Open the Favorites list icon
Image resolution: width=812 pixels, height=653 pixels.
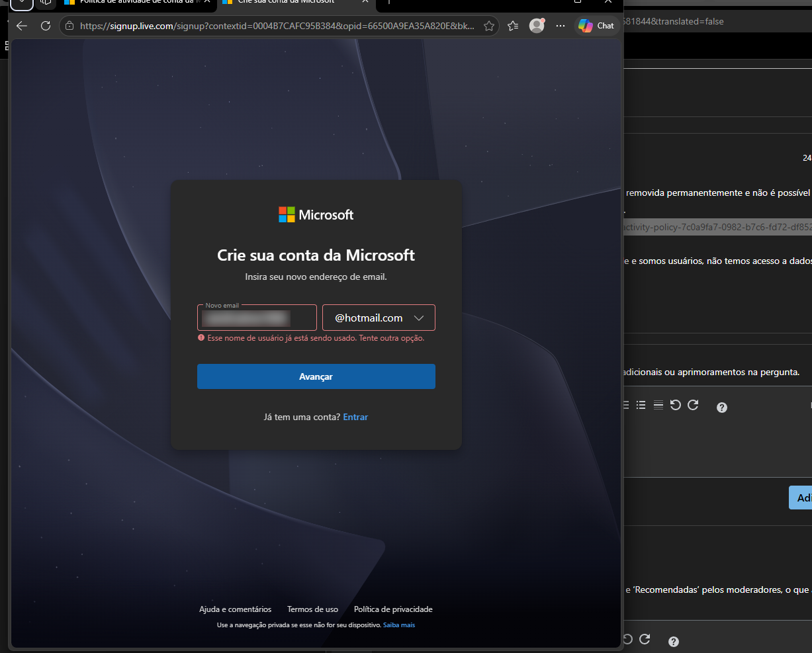(x=513, y=26)
